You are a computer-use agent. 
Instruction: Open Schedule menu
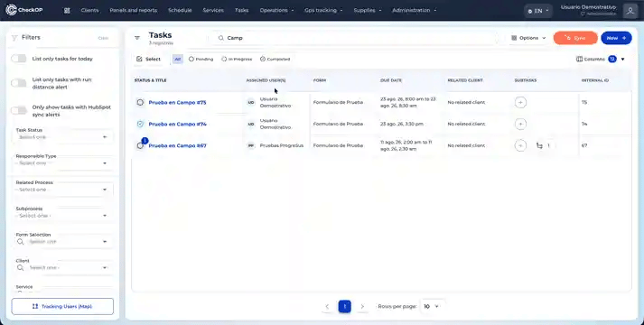coord(180,10)
